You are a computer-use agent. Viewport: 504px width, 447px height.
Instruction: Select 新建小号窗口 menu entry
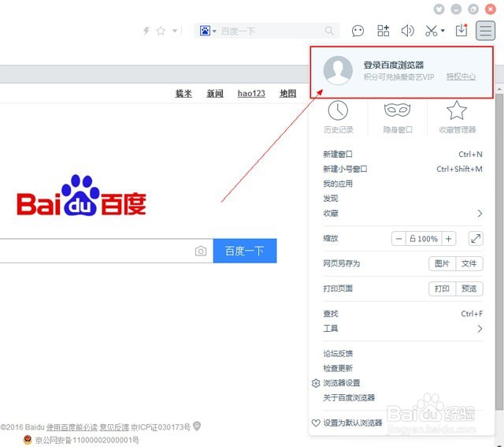(402, 169)
